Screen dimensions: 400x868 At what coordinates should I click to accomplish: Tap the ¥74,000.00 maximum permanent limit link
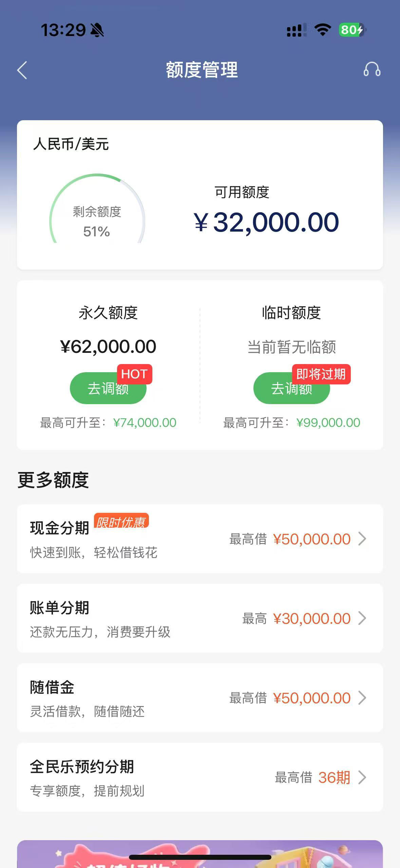point(145,423)
